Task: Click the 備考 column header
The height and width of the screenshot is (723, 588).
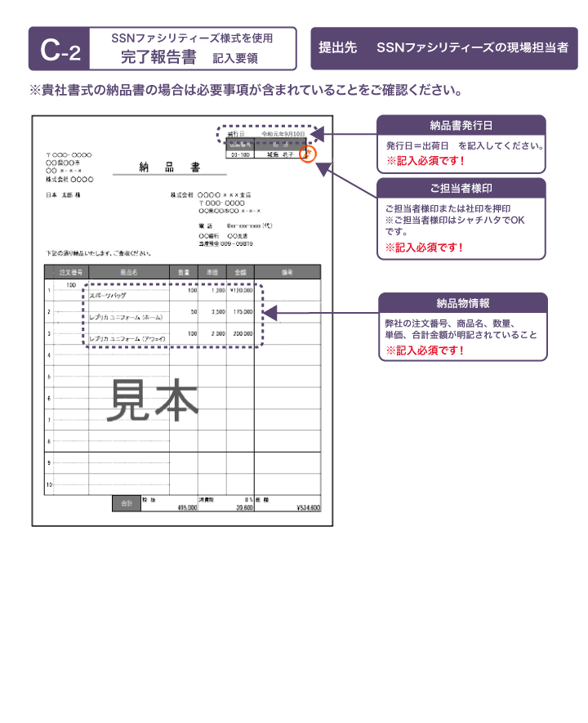Action: click(287, 273)
